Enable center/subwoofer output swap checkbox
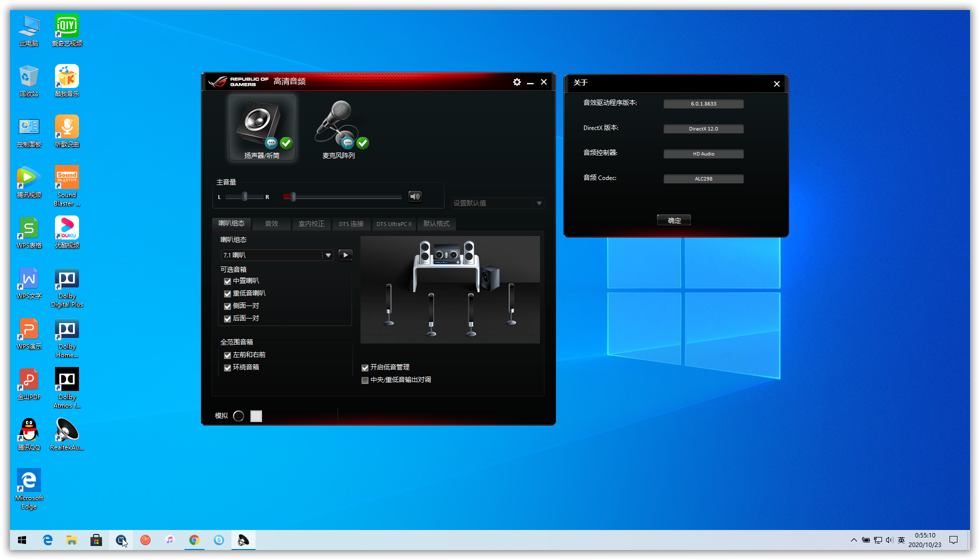 coord(365,380)
